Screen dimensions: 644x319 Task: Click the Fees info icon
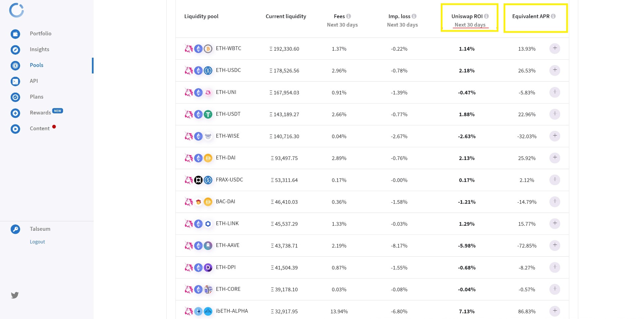(348, 16)
